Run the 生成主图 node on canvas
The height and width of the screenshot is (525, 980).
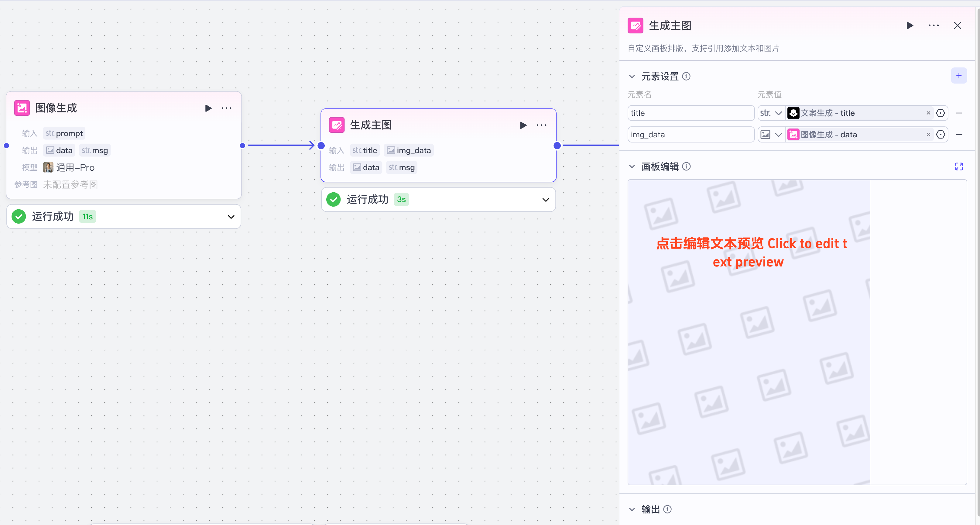coord(523,125)
